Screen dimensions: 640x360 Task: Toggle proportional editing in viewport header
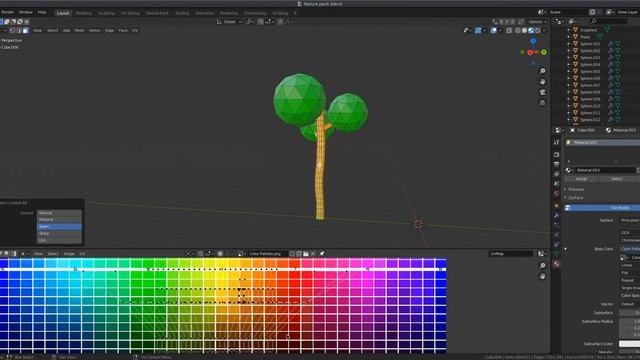(x=280, y=22)
